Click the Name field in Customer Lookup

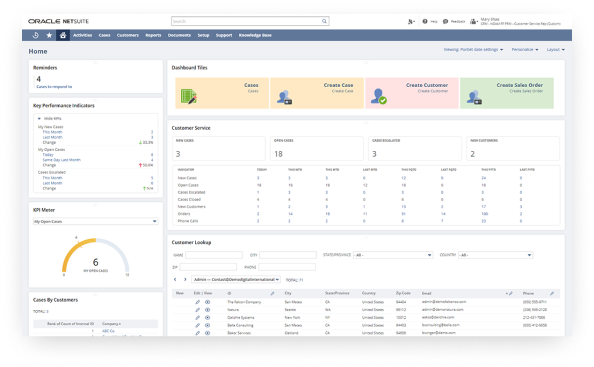click(214, 255)
